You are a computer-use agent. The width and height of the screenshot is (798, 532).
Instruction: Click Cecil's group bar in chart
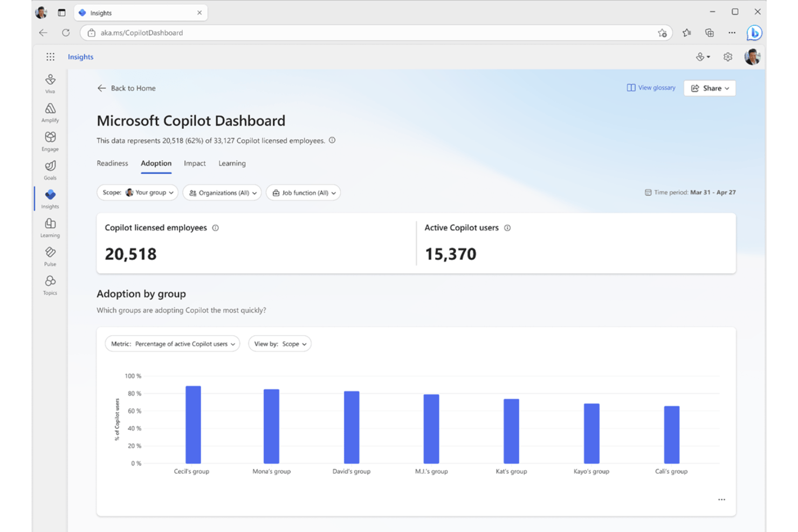193,425
